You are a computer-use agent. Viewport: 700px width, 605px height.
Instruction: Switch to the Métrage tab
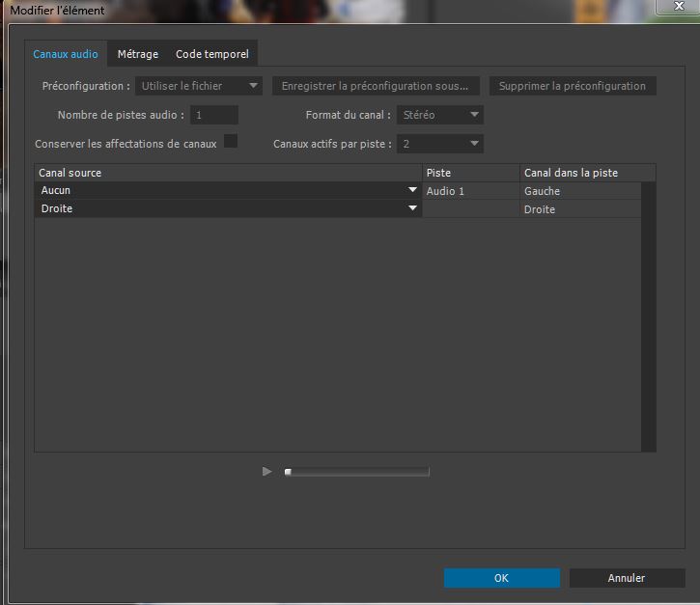137,55
